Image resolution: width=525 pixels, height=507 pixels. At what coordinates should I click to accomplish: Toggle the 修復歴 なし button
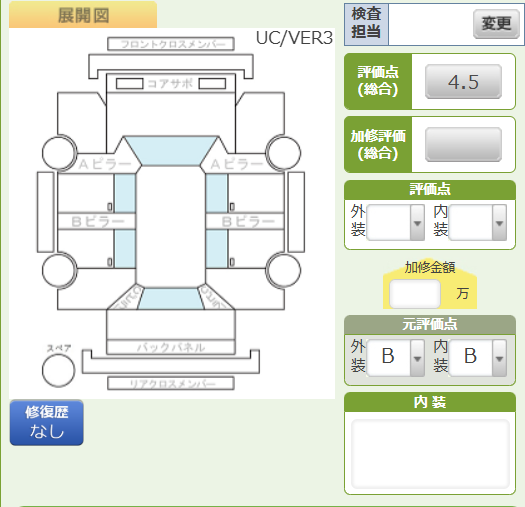(x=47, y=422)
